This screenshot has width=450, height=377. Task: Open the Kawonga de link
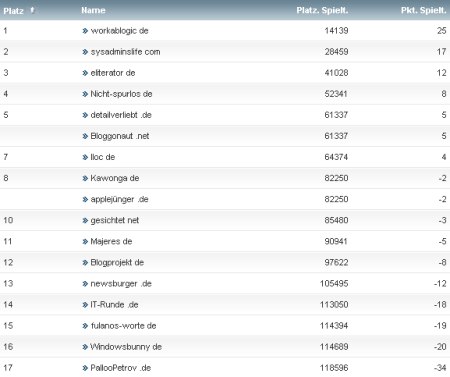click(x=115, y=178)
